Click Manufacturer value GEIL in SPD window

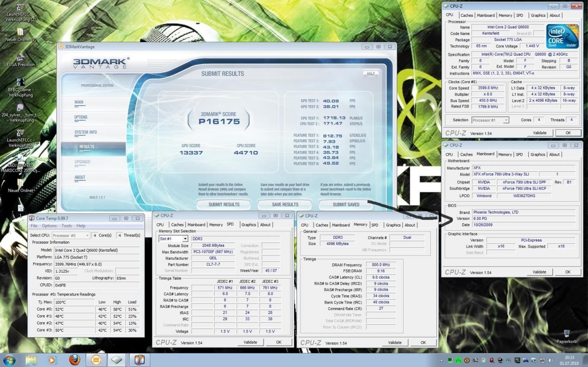click(214, 258)
